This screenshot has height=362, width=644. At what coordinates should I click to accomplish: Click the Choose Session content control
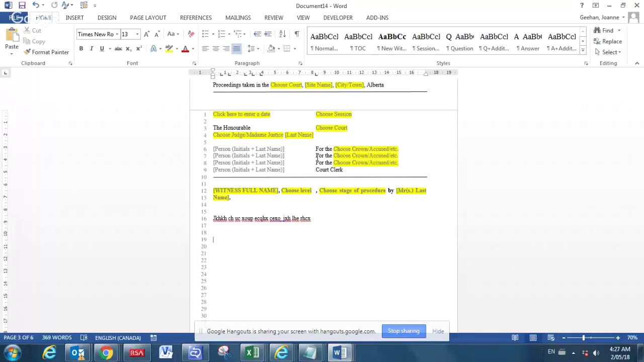coord(334,114)
